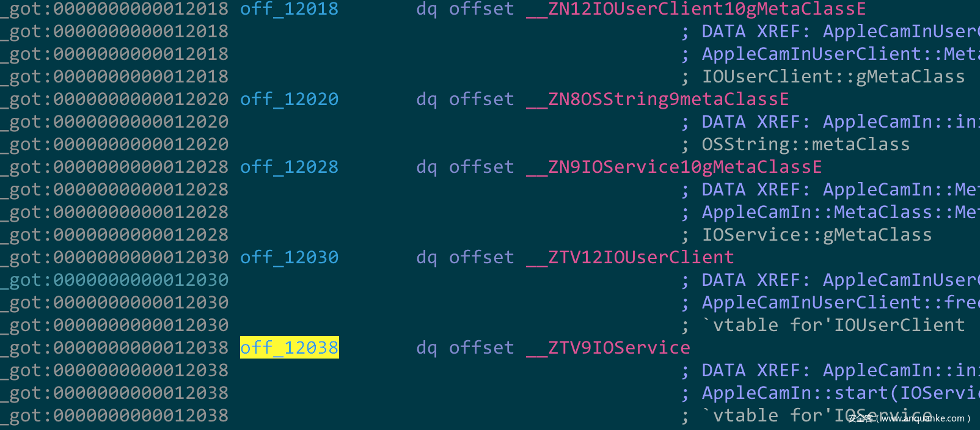
Task: Jump to AppleCamInUserClient::Meta xref comment
Action: point(841,54)
